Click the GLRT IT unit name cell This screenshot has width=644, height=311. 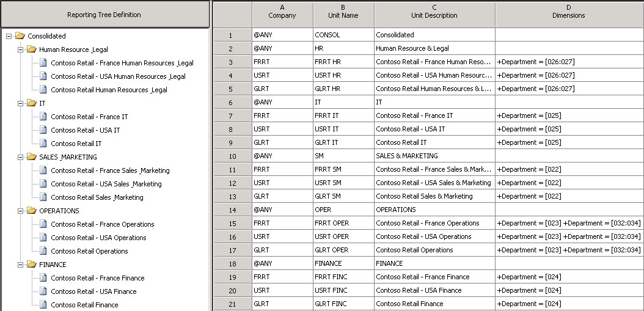pyautogui.click(x=344, y=142)
